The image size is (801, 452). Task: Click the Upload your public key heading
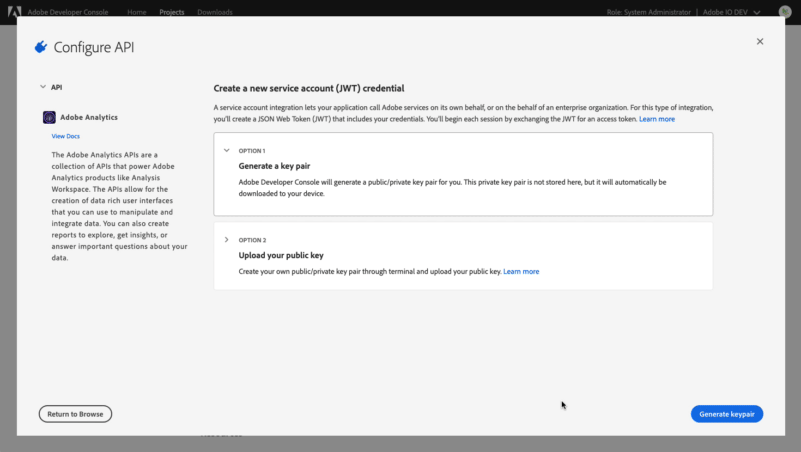(281, 255)
